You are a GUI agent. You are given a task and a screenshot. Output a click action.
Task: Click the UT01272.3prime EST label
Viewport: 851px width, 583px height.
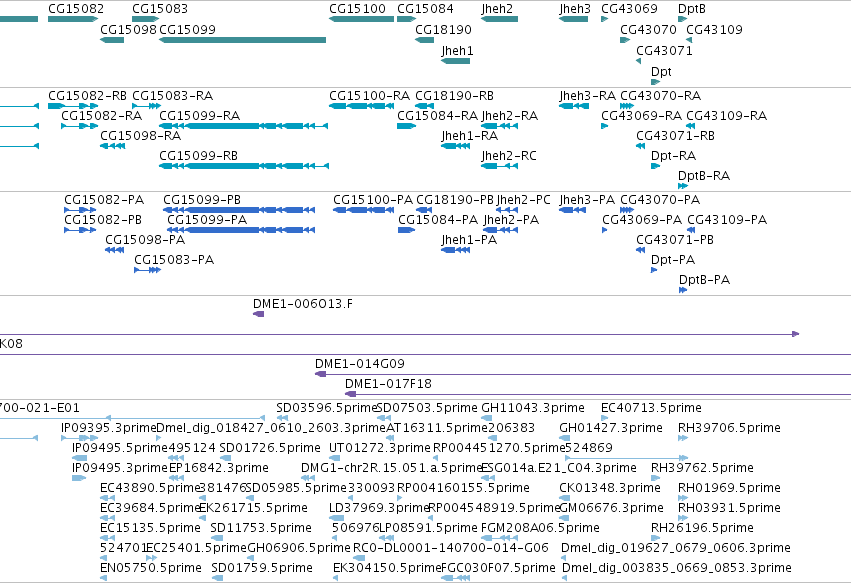tap(380, 448)
